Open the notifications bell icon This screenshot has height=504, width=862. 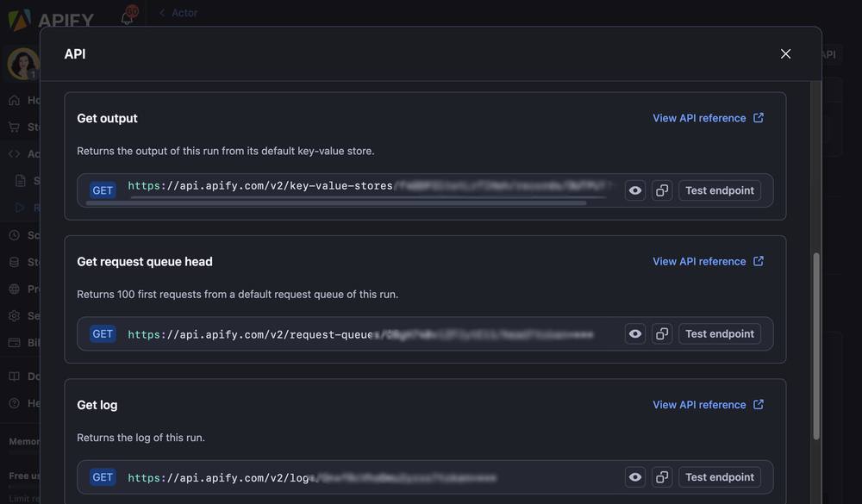click(x=127, y=16)
